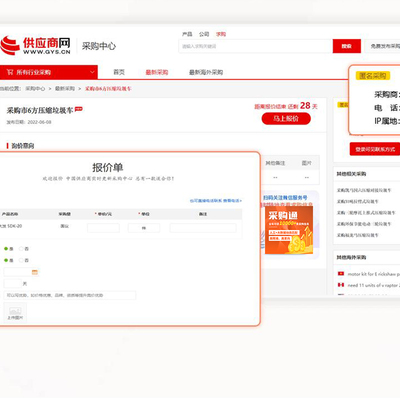This screenshot has height=400, width=400.
Task: Click the red search button
Action: (x=347, y=46)
